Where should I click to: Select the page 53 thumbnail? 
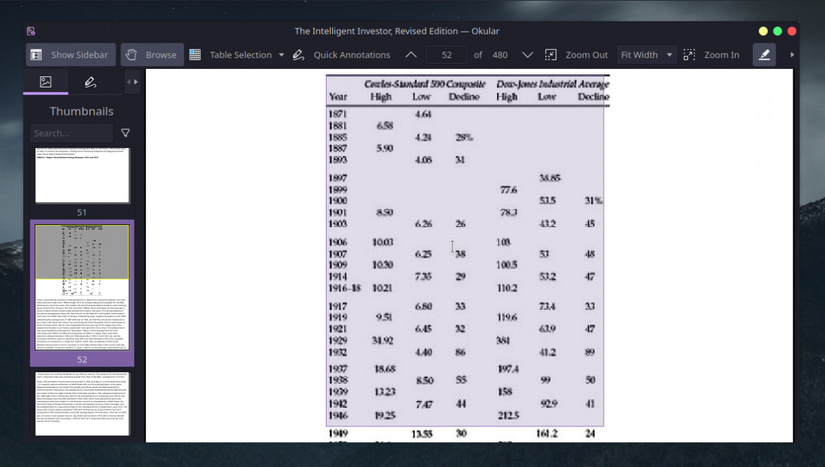pos(82,403)
